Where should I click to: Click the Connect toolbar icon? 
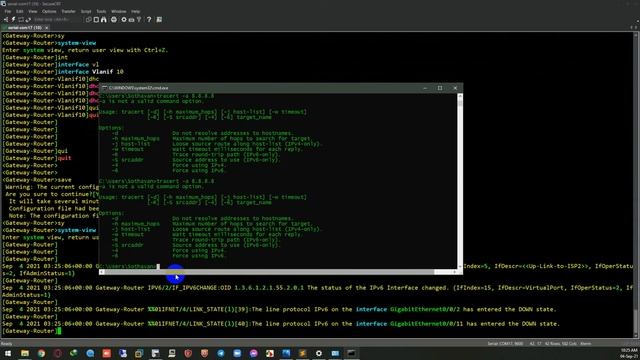[x=6, y=19]
